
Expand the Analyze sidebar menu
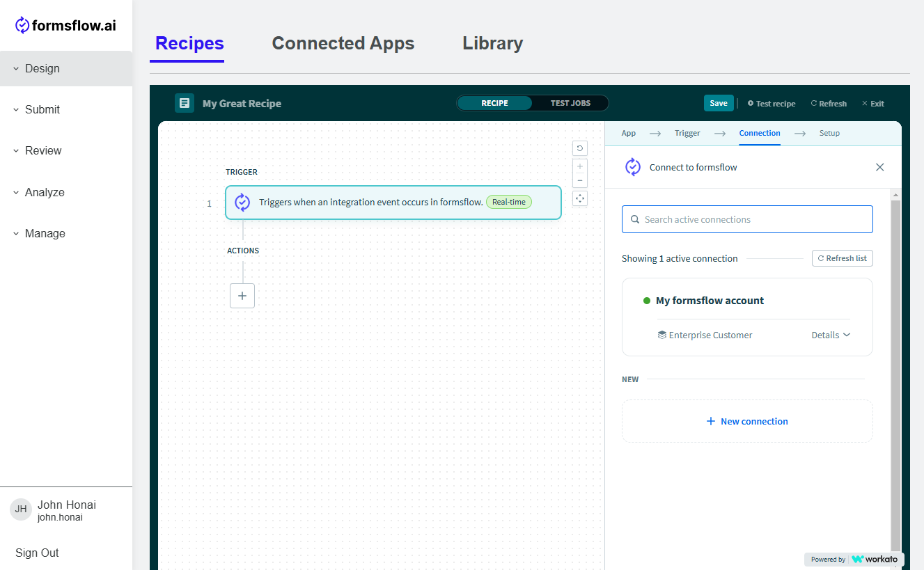tap(66, 192)
